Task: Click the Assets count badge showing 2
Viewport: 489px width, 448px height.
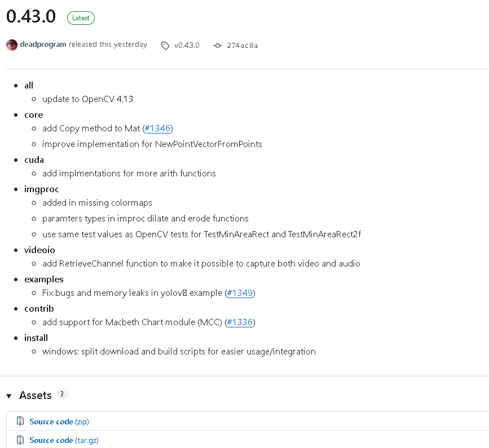Action: pos(62,394)
